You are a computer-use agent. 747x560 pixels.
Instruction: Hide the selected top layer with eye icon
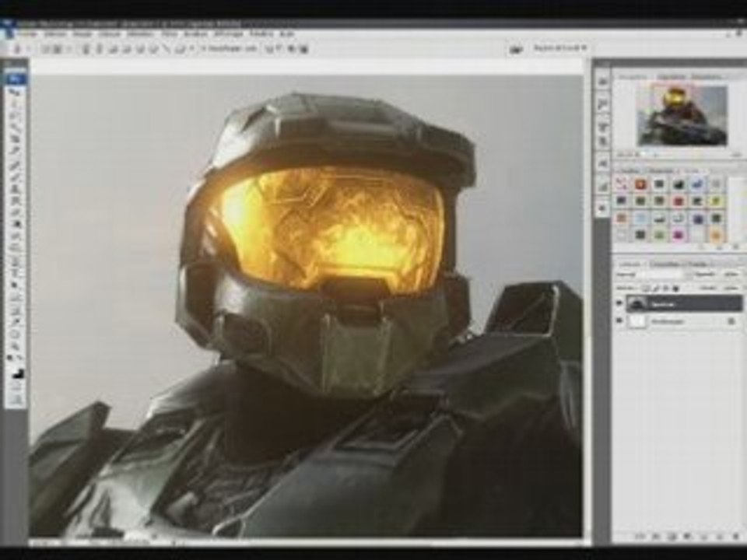[x=619, y=303]
